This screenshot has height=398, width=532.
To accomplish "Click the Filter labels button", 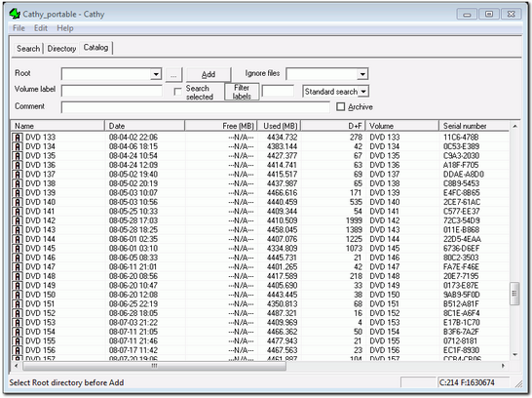I will pyautogui.click(x=242, y=92).
